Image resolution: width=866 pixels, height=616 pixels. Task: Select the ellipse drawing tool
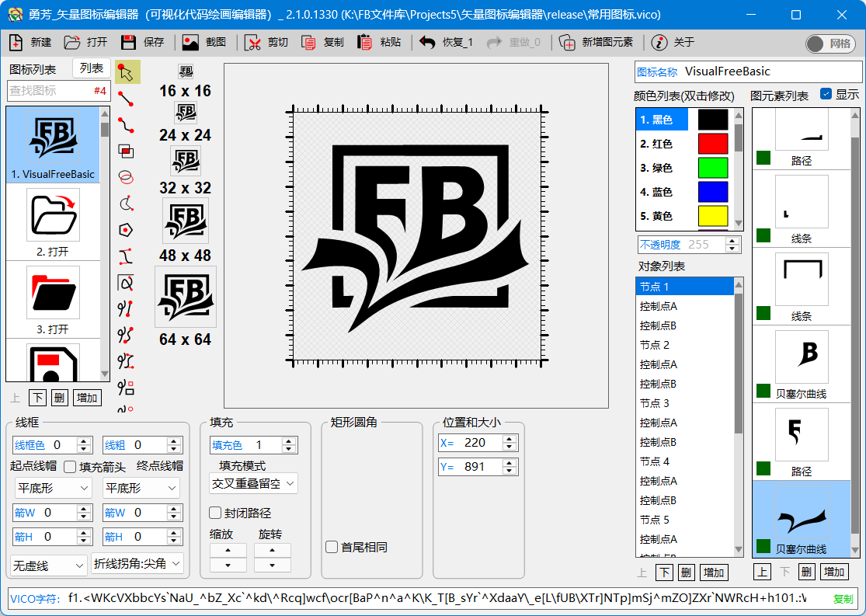pos(127,177)
